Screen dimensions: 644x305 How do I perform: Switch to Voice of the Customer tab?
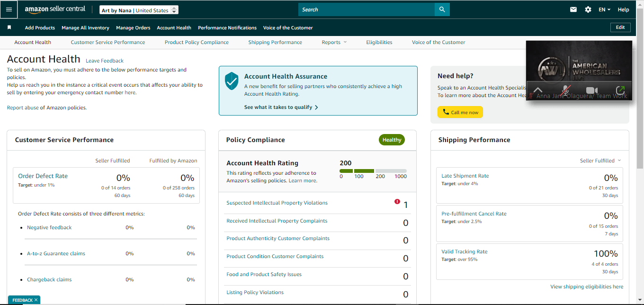pos(438,42)
